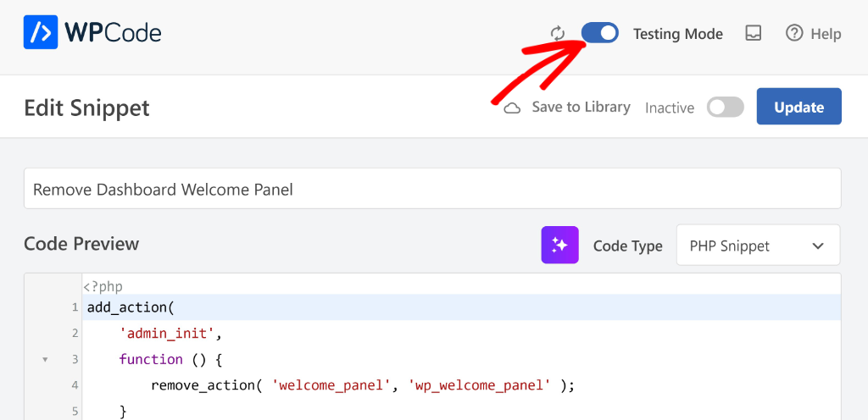Click the Save to Library link
Screen dimensions: 868x420
(x=581, y=108)
